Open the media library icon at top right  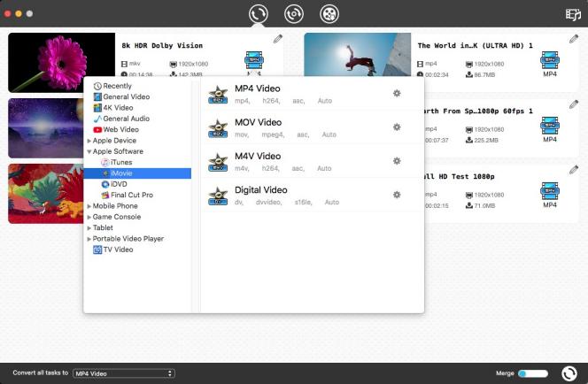click(x=573, y=14)
